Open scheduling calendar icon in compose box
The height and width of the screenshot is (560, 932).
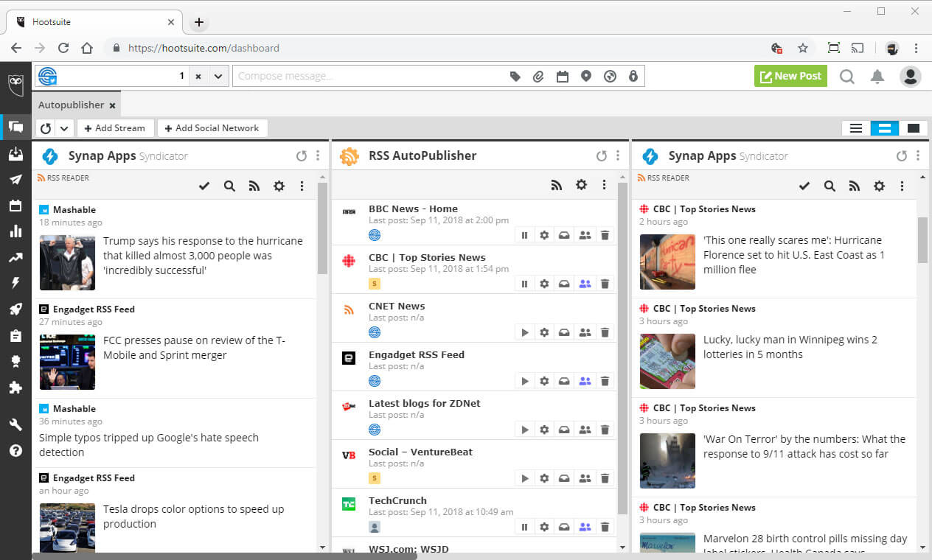pos(563,76)
